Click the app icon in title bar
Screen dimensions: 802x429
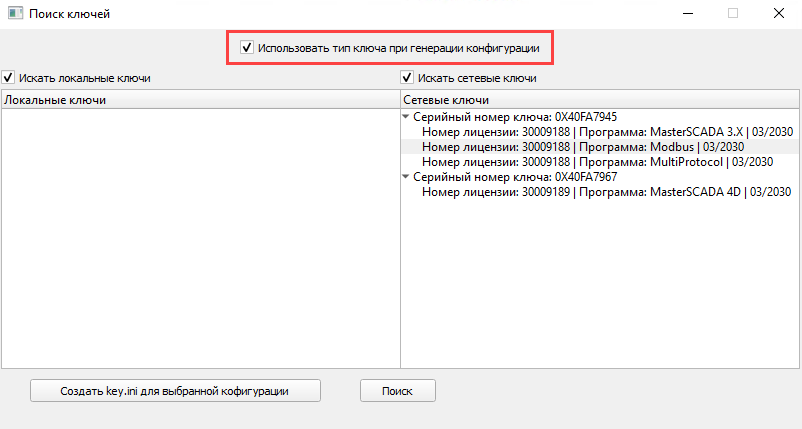14,14
